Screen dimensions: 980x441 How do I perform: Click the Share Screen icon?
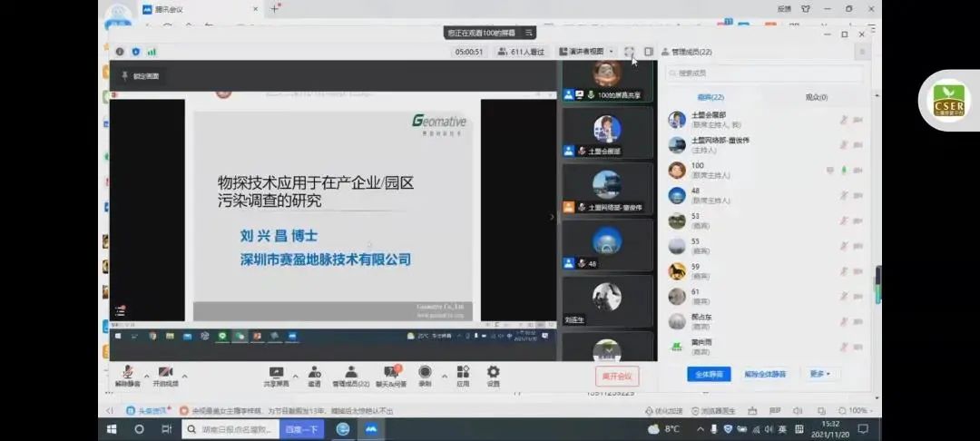click(276, 372)
